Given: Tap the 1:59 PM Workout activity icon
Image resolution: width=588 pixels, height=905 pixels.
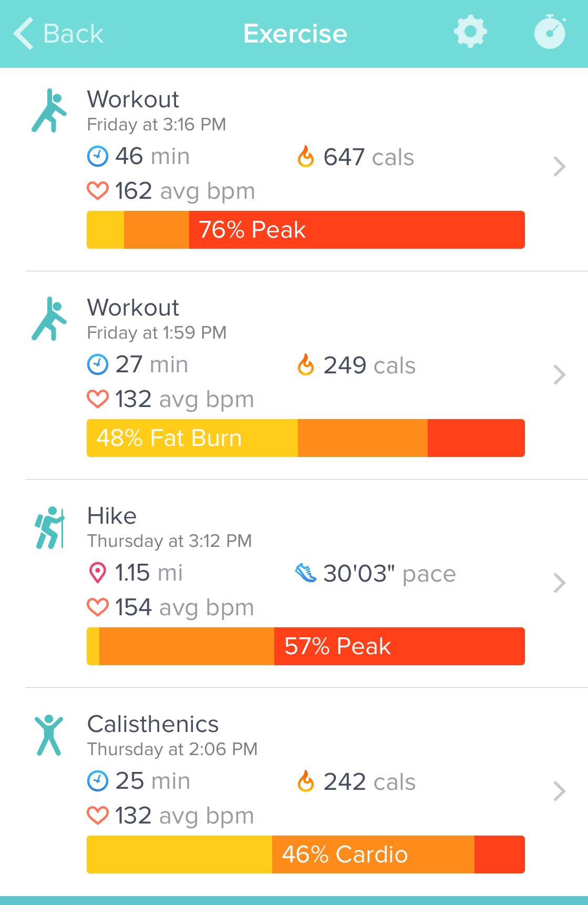Looking at the screenshot, I should point(49,319).
